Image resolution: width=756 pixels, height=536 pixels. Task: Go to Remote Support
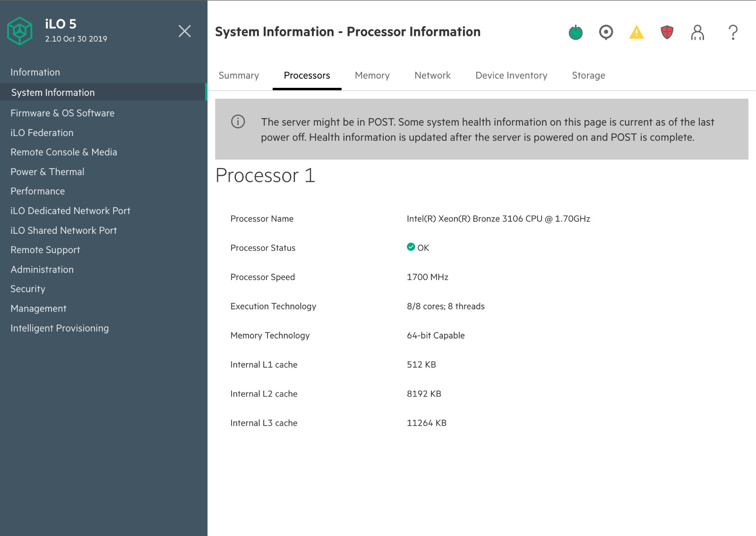(x=45, y=250)
